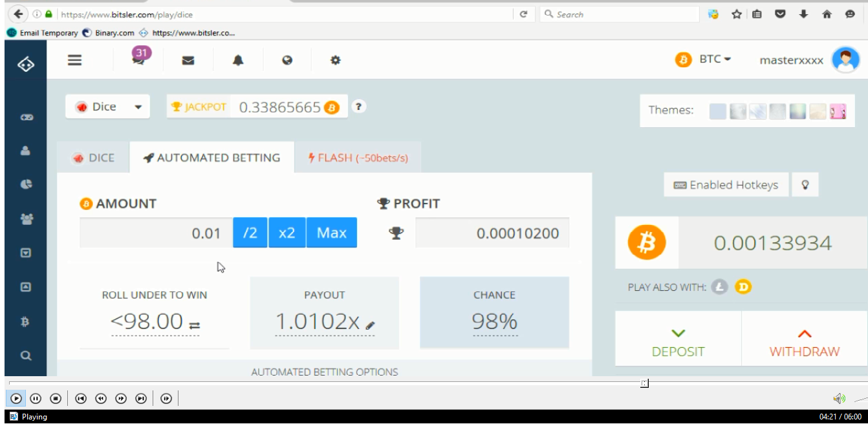Set bet amount to Max

(x=331, y=233)
